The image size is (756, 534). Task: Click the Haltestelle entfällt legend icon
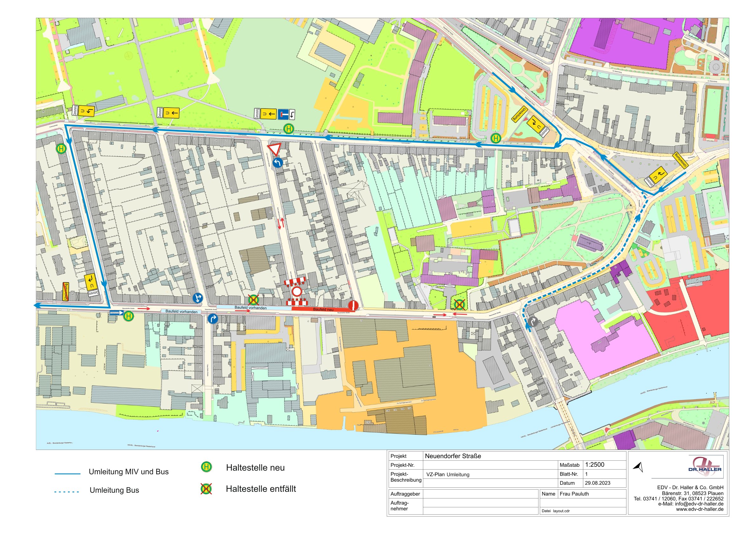point(206,489)
